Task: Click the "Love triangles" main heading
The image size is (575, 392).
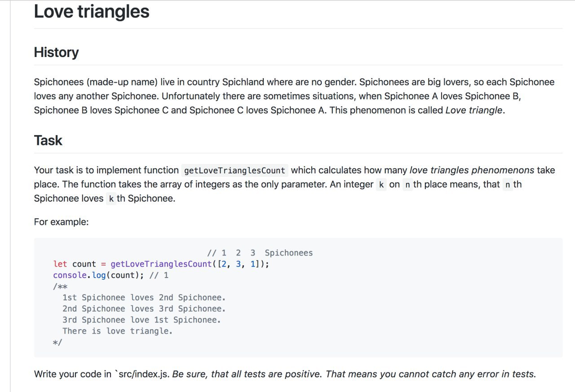Action: point(92,12)
